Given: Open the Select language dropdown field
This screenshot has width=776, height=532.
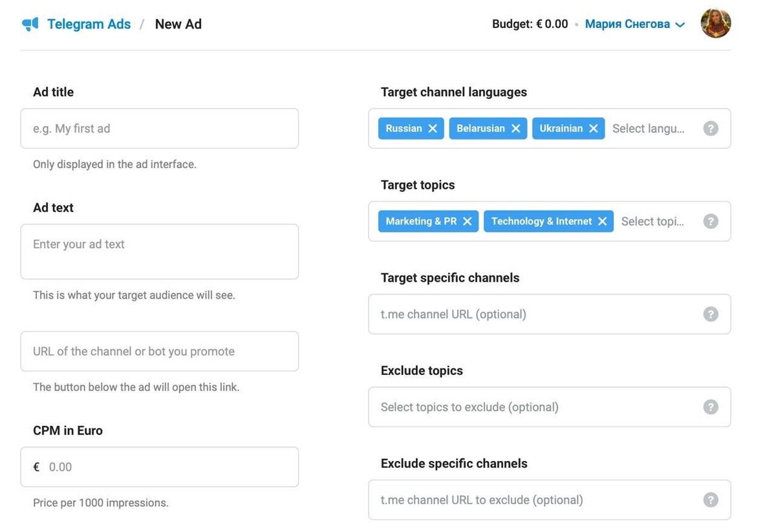Looking at the screenshot, I should 648,129.
